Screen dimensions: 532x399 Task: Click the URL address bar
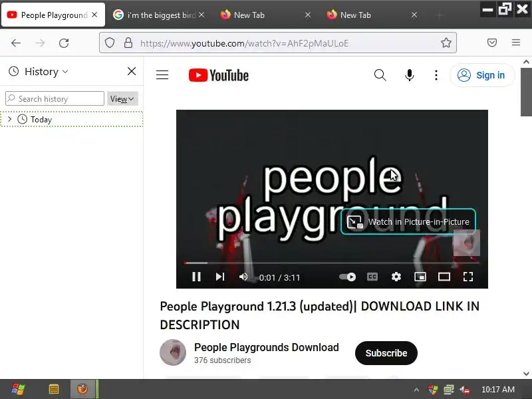point(278,43)
